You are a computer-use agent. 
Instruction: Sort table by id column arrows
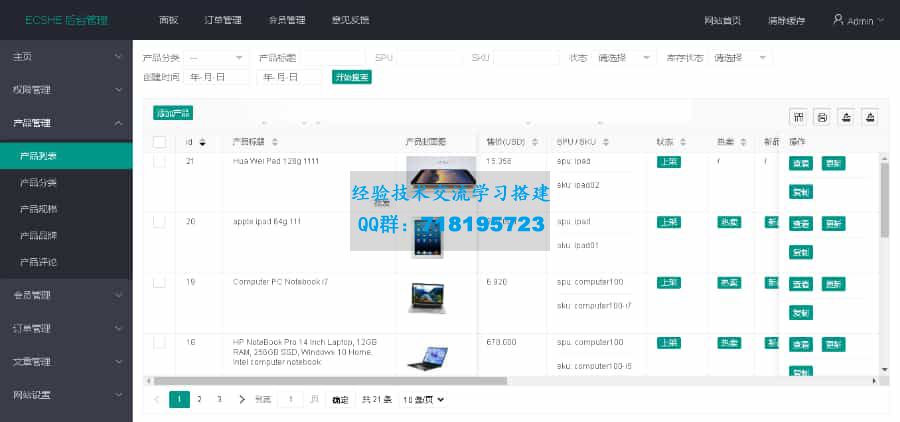203,142
